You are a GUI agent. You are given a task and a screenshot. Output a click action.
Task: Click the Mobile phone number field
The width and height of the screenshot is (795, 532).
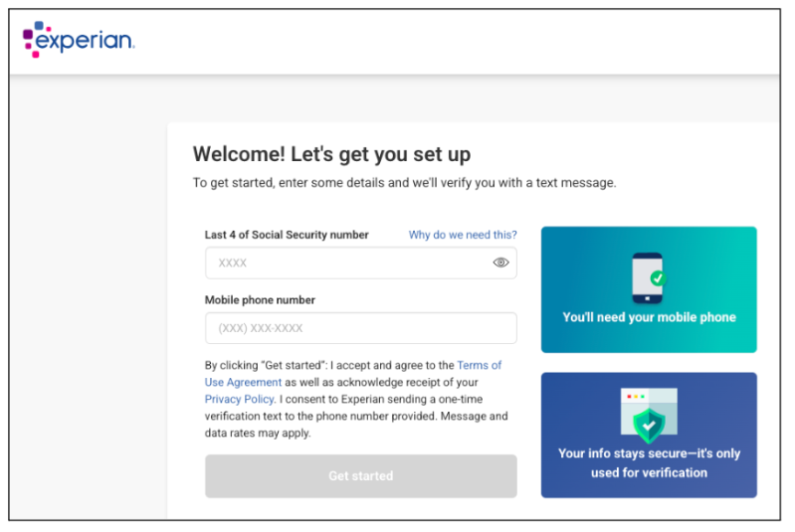coord(360,328)
